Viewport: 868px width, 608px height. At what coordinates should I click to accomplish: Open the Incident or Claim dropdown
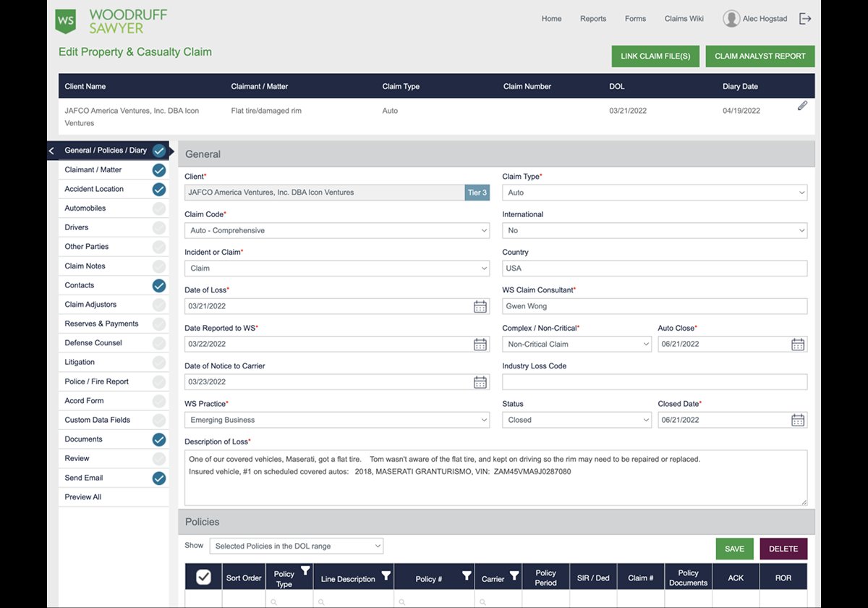tap(337, 268)
